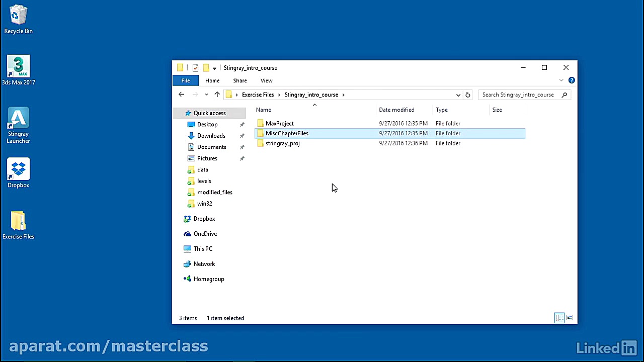Expand the ribbon with the chevron
This screenshot has height=362, width=644.
pyautogui.click(x=561, y=80)
